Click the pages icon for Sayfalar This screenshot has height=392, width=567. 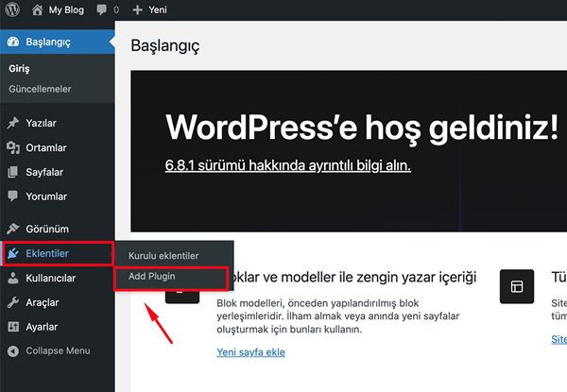coord(12,172)
